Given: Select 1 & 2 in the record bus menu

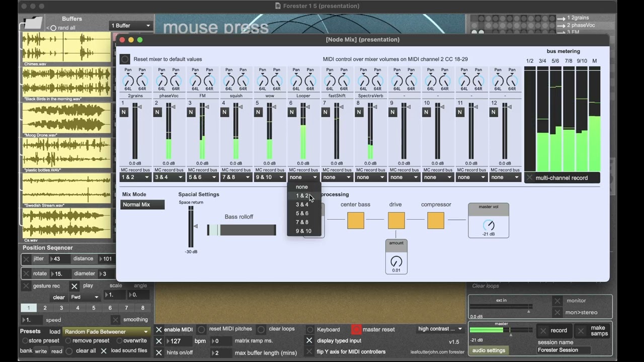Looking at the screenshot, I should (x=304, y=196).
